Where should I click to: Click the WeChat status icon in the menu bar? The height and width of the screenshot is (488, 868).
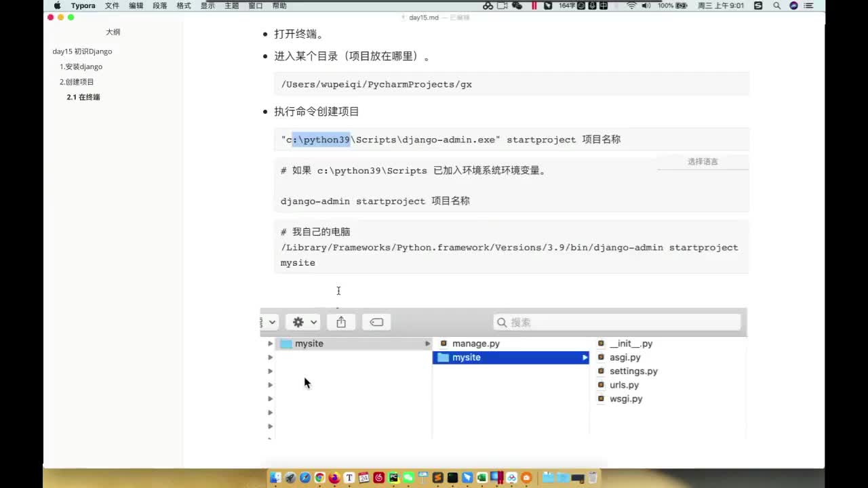517,5
